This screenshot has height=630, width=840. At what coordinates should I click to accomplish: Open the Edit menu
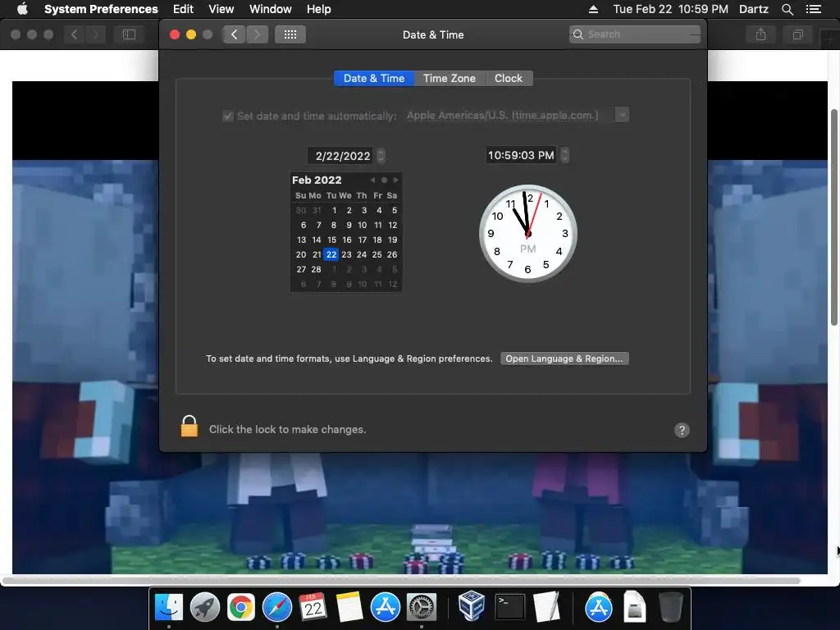coord(183,9)
